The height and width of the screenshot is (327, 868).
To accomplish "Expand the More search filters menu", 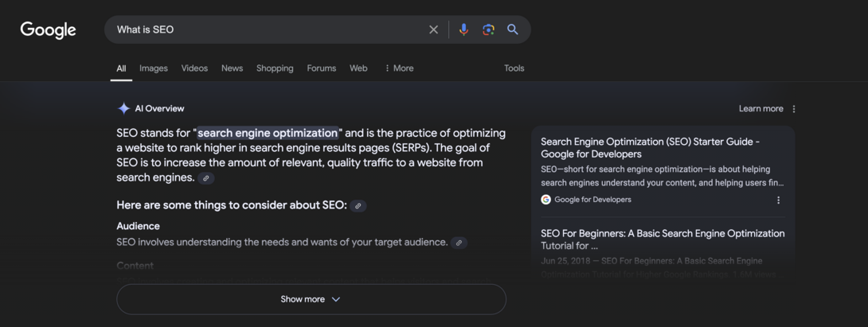I will [x=399, y=68].
